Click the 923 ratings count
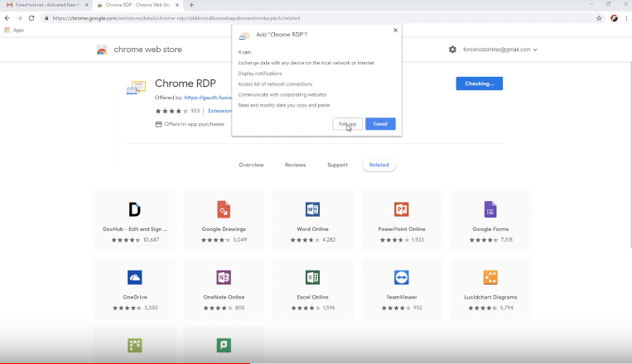Screen dimensions: 632x364 click(x=195, y=111)
